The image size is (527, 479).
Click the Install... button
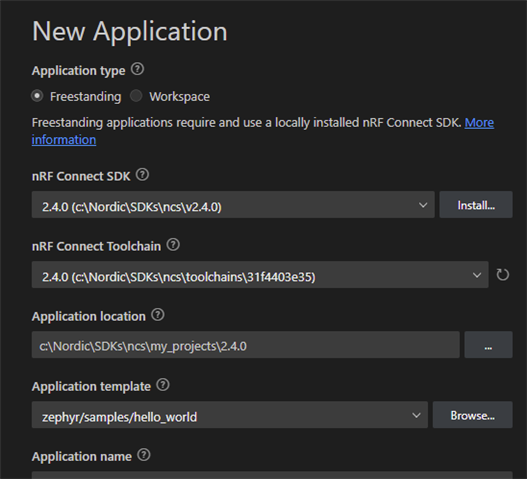point(476,205)
